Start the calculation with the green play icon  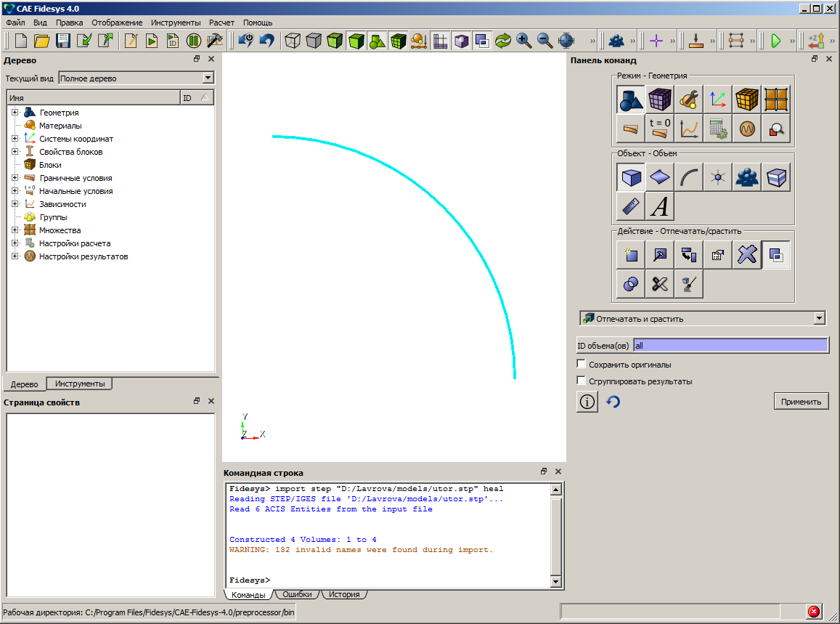[x=775, y=41]
